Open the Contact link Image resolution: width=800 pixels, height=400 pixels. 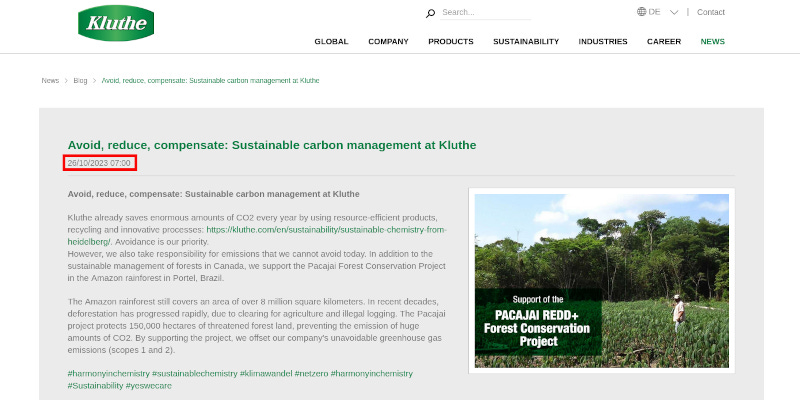[711, 12]
